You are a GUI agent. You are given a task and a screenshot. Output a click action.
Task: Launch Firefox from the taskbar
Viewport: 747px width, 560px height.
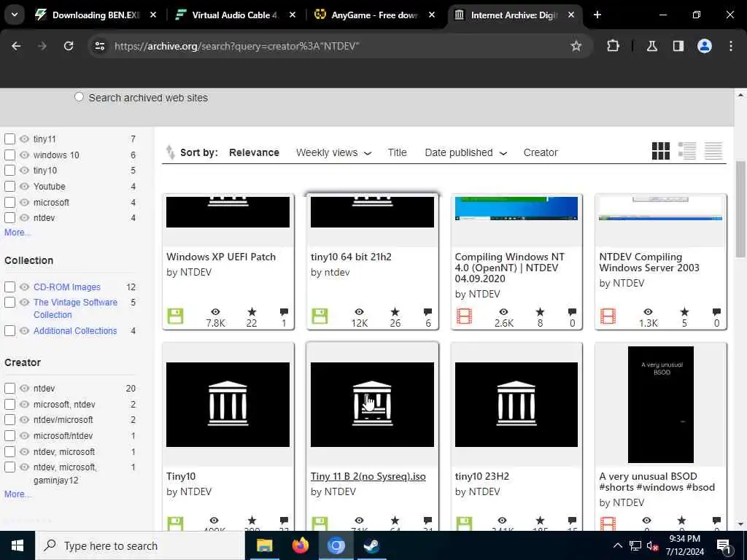pyautogui.click(x=300, y=545)
